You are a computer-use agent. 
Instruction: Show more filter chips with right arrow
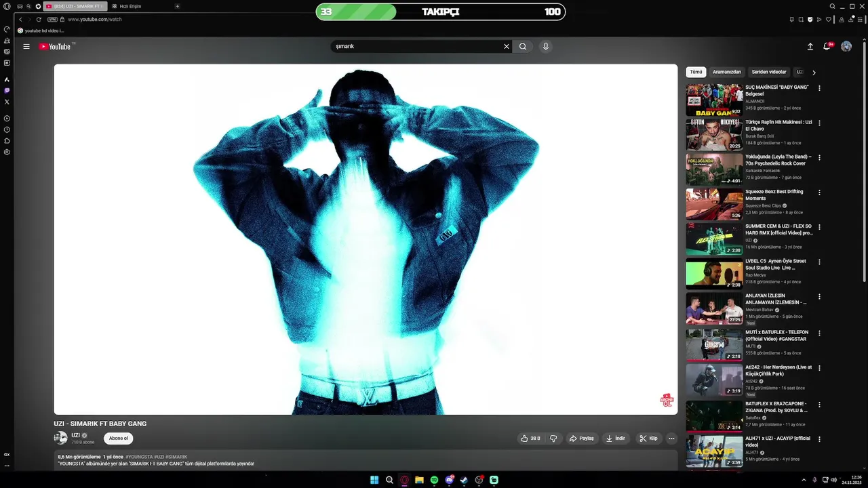point(814,73)
